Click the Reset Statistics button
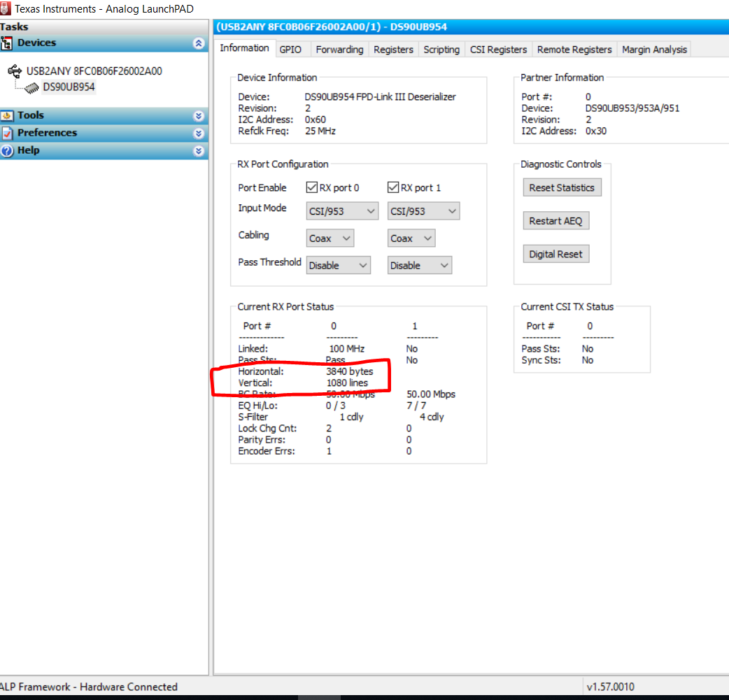This screenshot has width=729, height=700. (562, 188)
